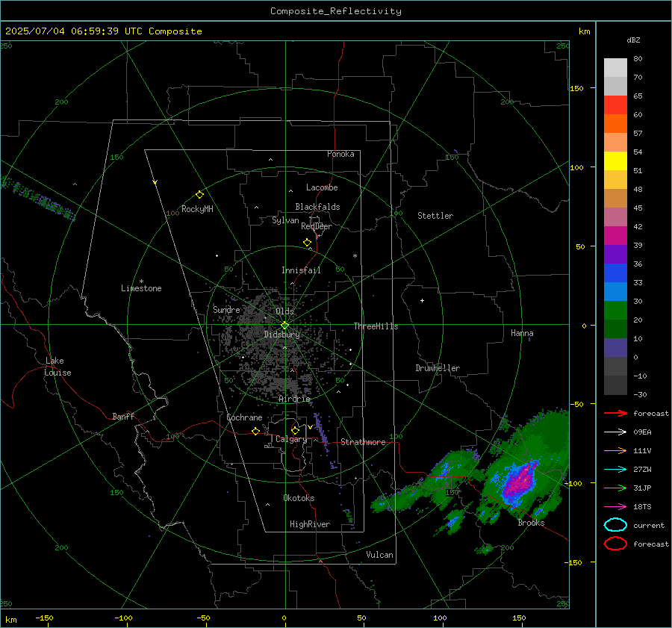This screenshot has height=628, width=672.
Task: Click the Cochrane label on the map
Action: 244,417
